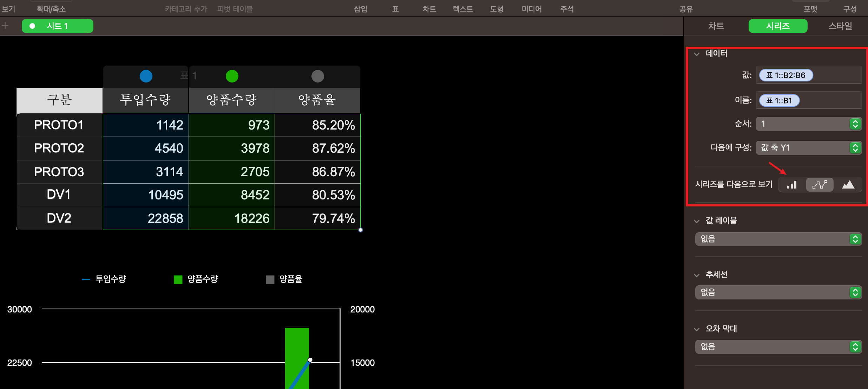Show series as area chart icon

pos(848,185)
